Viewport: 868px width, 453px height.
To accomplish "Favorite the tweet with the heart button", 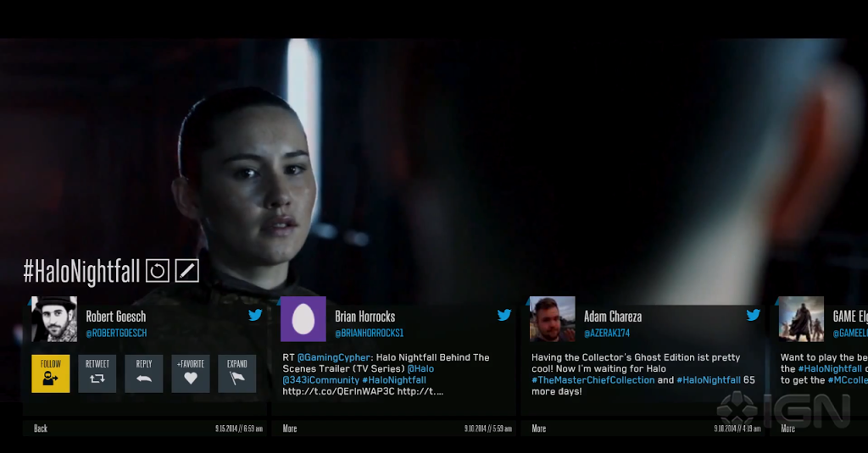I will [191, 373].
